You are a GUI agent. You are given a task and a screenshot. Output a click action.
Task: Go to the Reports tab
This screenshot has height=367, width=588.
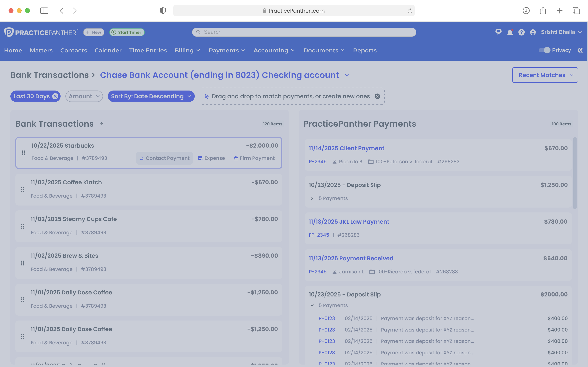pyautogui.click(x=365, y=50)
